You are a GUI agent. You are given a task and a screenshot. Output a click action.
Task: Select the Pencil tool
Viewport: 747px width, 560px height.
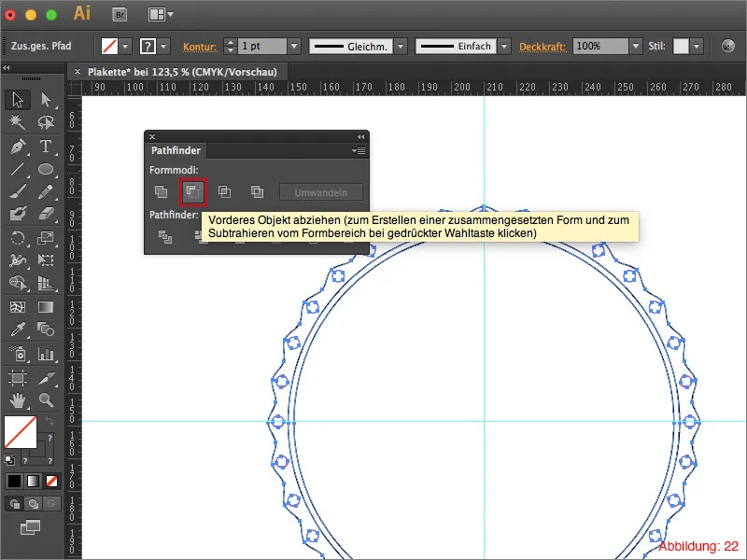(x=46, y=191)
